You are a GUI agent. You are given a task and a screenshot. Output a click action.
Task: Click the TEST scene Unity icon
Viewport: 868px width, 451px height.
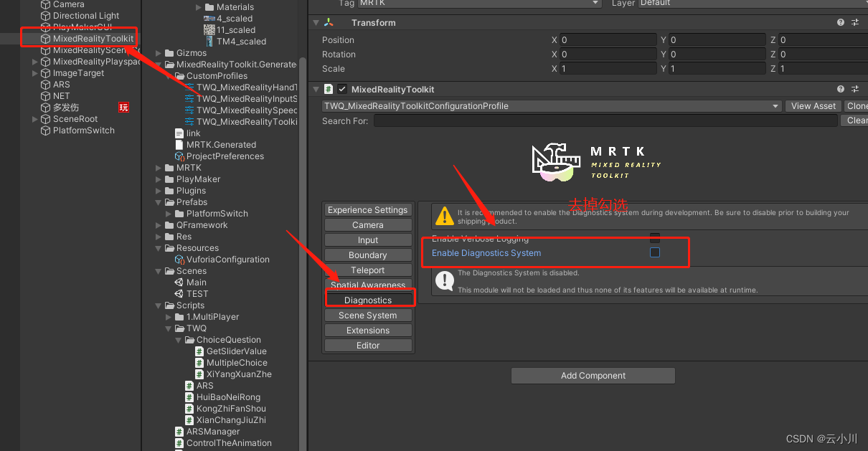click(179, 294)
